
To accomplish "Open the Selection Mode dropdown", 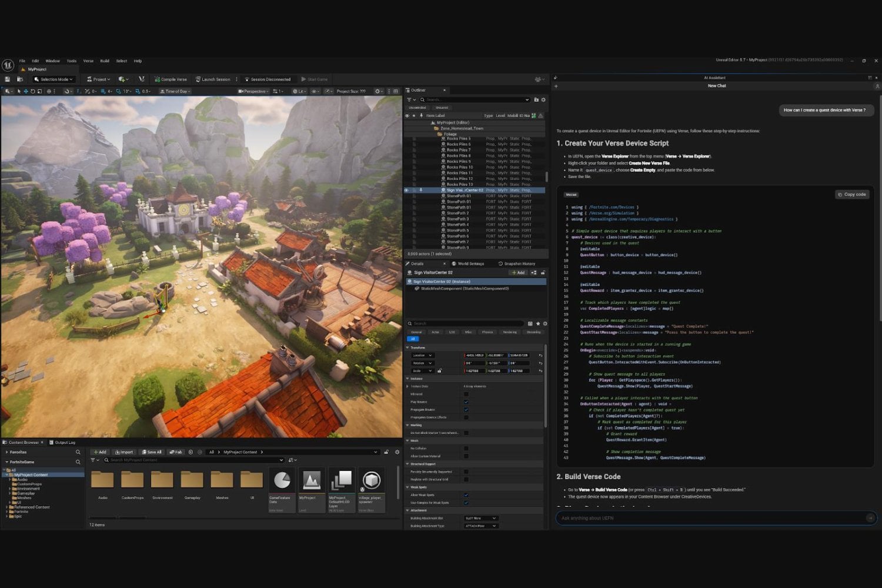I will click(x=54, y=79).
